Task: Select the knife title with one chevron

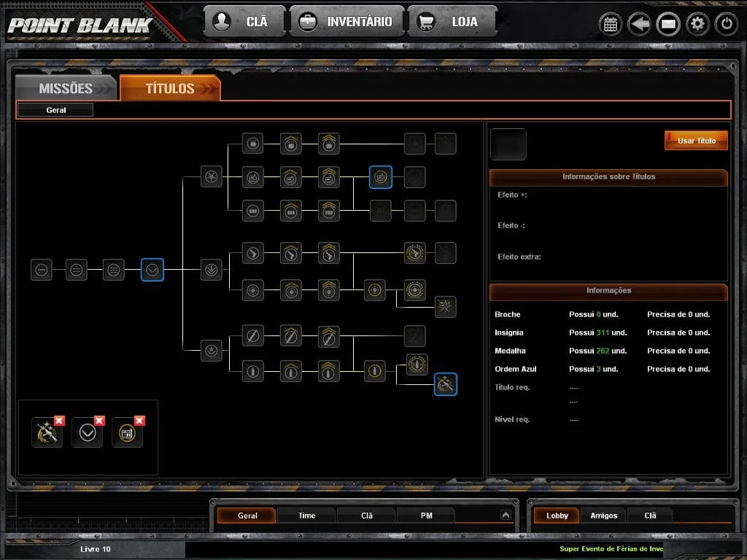Action: [x=290, y=336]
